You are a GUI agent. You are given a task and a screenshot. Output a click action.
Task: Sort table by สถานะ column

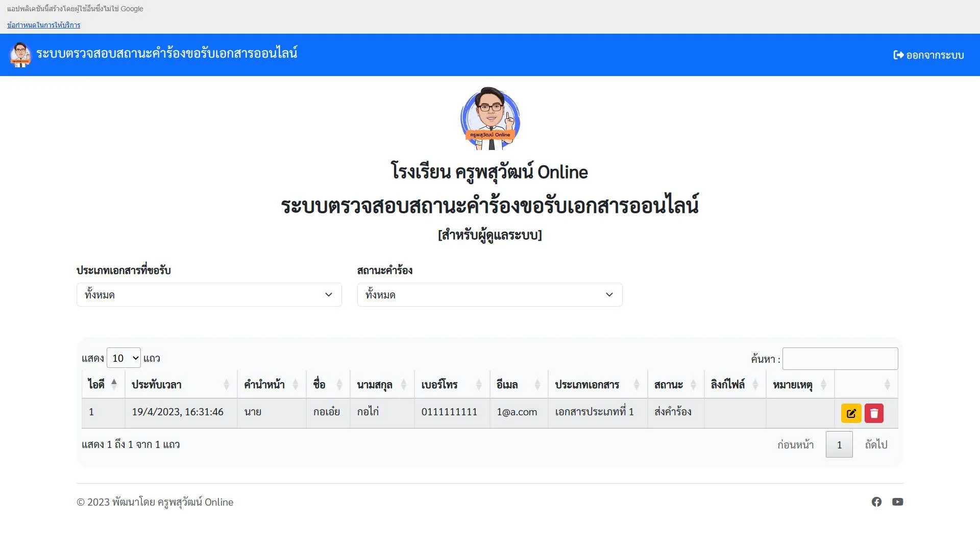click(676, 384)
